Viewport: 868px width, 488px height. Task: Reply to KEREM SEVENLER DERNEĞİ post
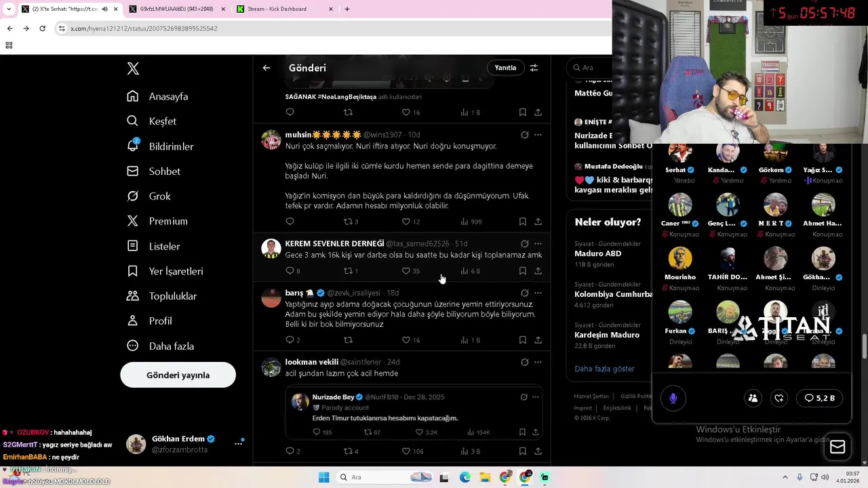(290, 271)
